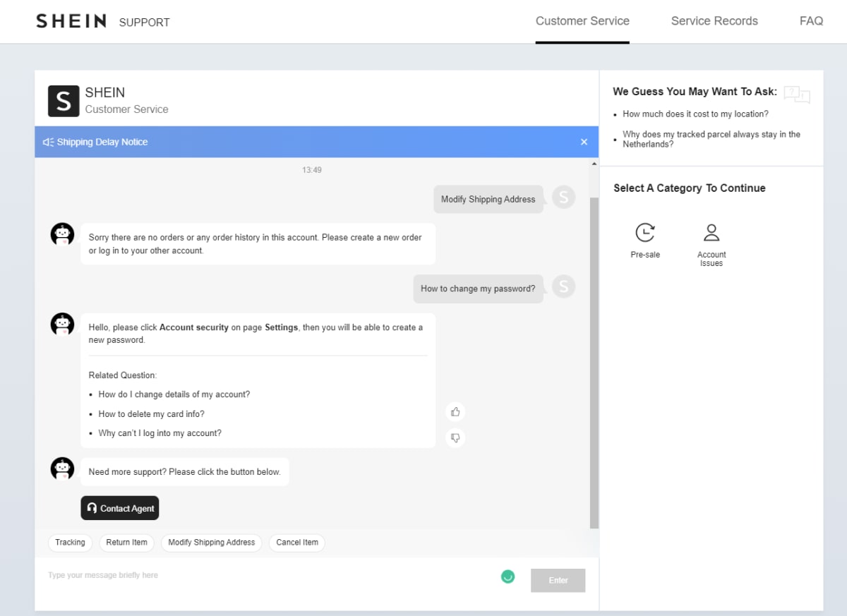Close the Shipping Delay Notice banner
Screen dimensions: 847x616
pyautogui.click(x=584, y=142)
